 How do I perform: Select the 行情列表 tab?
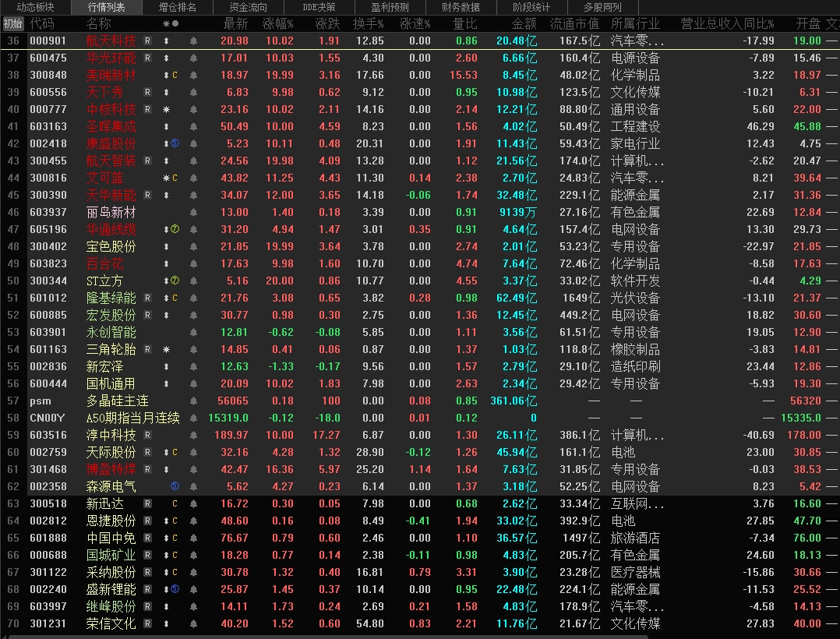(106, 8)
